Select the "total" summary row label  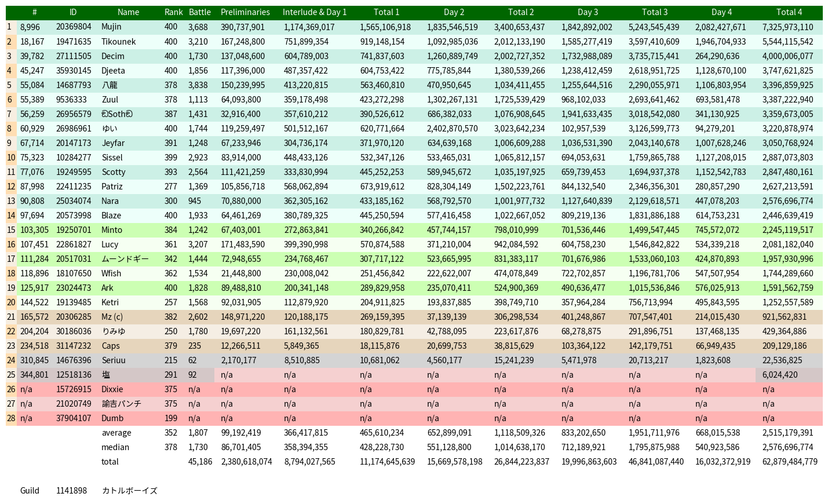click(x=110, y=462)
